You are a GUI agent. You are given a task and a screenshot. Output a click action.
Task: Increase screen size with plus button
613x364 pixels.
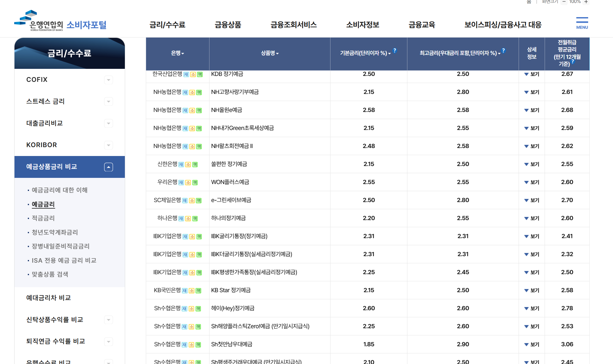click(x=586, y=2)
